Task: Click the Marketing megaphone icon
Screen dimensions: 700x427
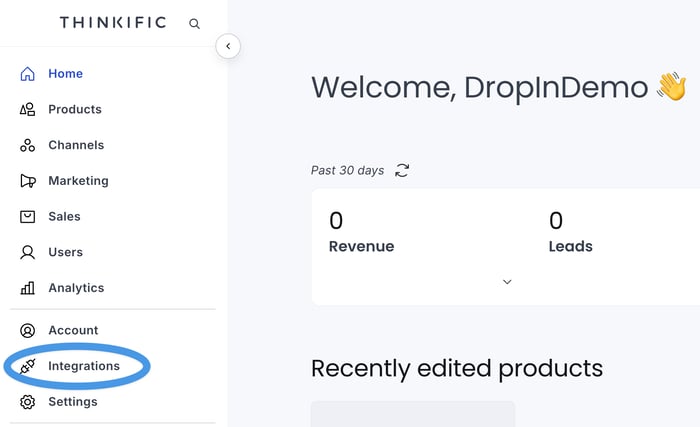Action: click(28, 181)
